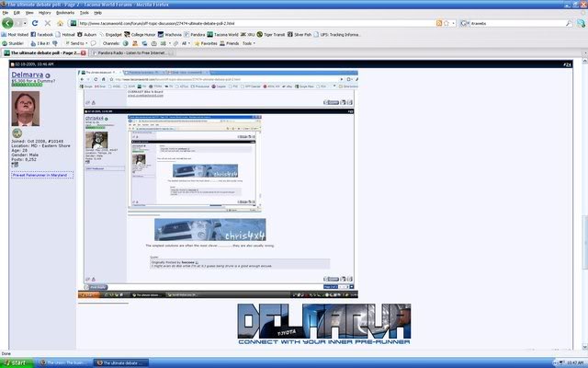
Task: Open the Delmarva user profile link
Action: point(27,75)
